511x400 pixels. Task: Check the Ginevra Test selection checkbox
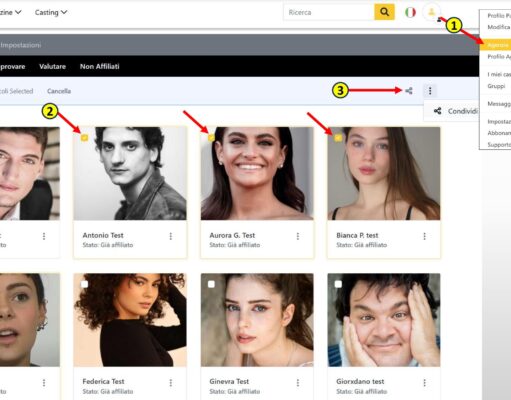(211, 284)
